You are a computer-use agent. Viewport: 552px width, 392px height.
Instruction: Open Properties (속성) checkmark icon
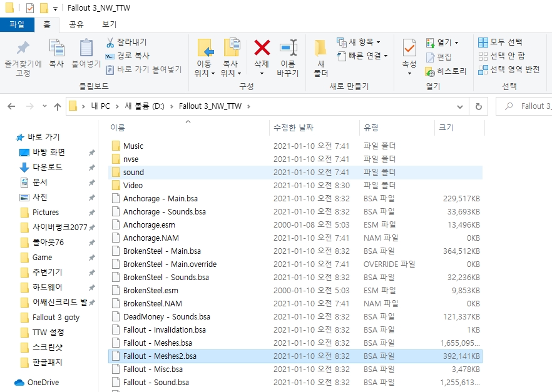(x=409, y=48)
